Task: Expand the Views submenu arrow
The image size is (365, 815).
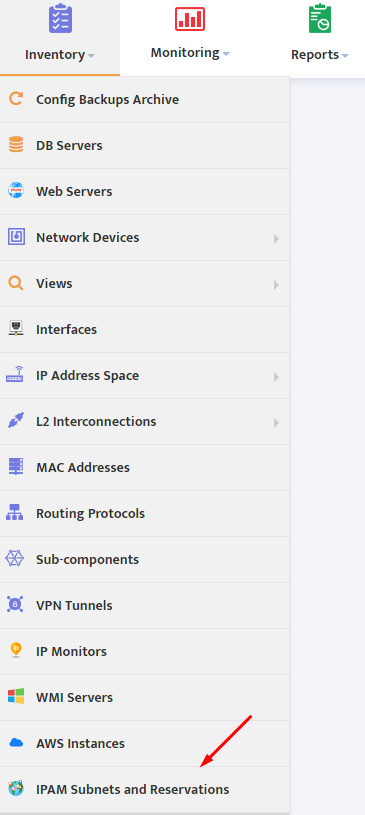Action: pos(276,284)
